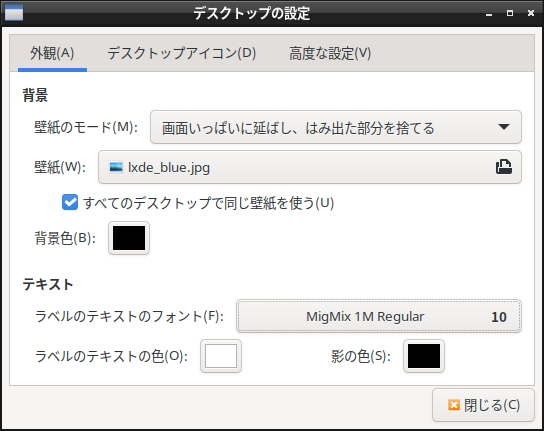Open the 高度な設定(V) tab
Image resolution: width=544 pixels, height=431 pixels.
pos(330,53)
